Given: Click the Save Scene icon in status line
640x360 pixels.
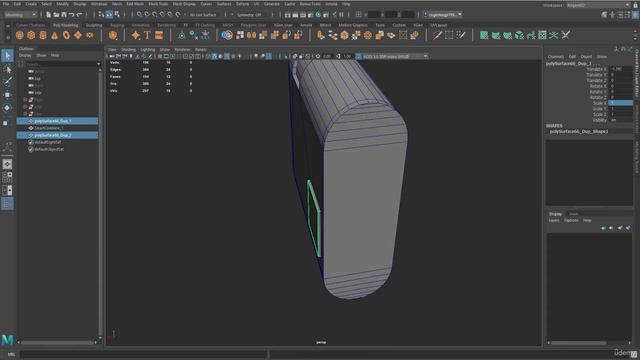Looking at the screenshot, I should click(64, 15).
